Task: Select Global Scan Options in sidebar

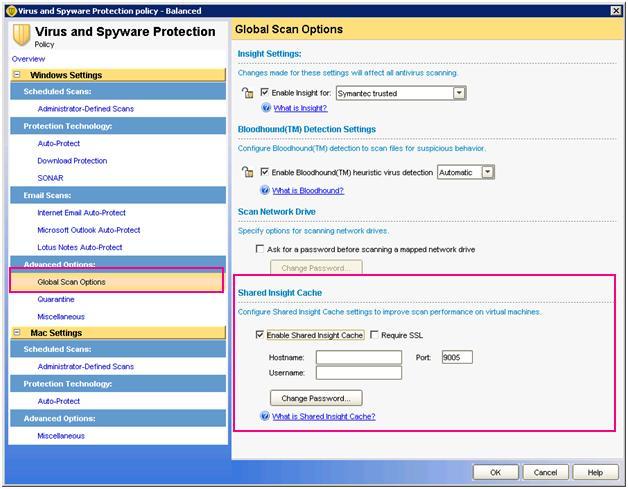Action: pos(117,282)
